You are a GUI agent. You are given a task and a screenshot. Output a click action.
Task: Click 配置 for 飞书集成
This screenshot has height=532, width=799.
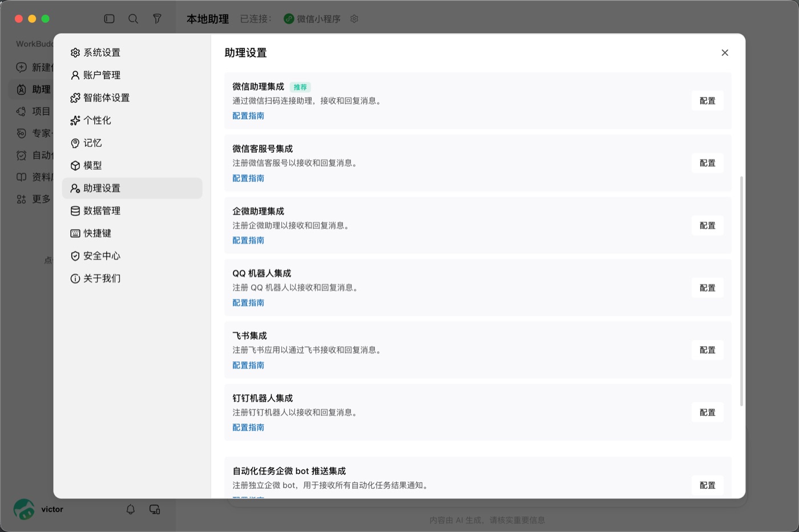click(708, 350)
